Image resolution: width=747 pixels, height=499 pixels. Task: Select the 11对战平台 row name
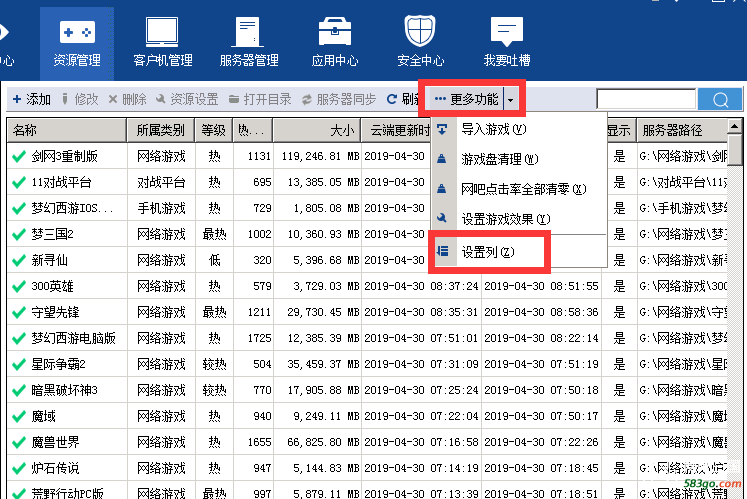click(x=61, y=183)
